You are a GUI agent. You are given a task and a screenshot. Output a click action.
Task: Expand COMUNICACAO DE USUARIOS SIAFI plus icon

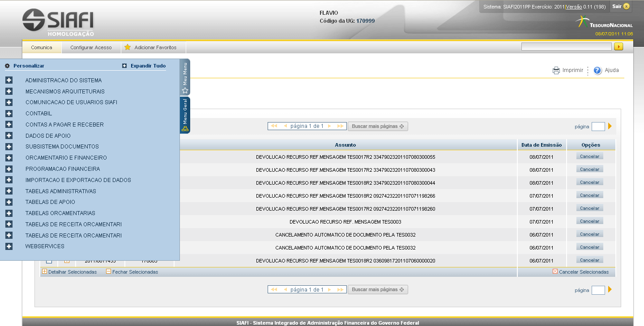tap(9, 102)
